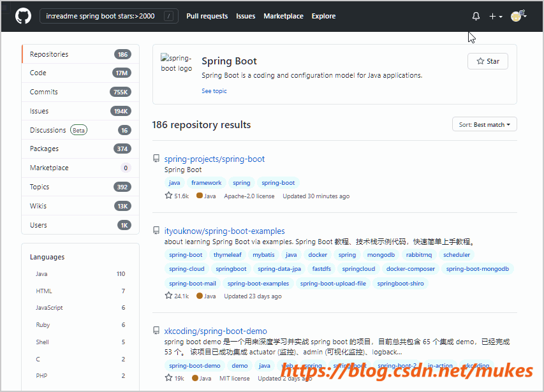544x392 pixels.
Task: Click the slash shortcut key hint
Action: pos(168,16)
